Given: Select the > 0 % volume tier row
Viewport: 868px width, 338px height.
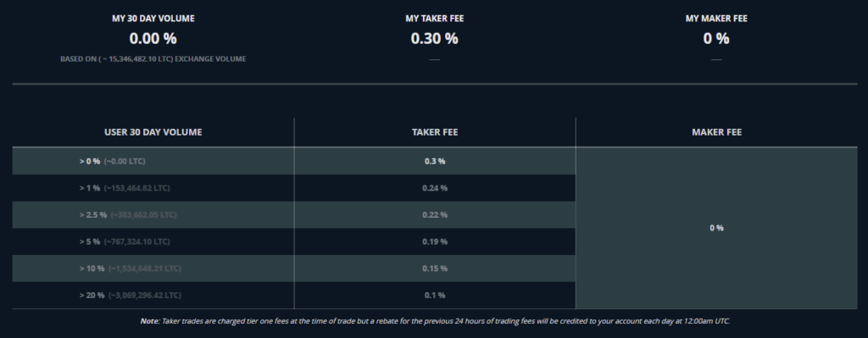Looking at the screenshot, I should point(294,161).
